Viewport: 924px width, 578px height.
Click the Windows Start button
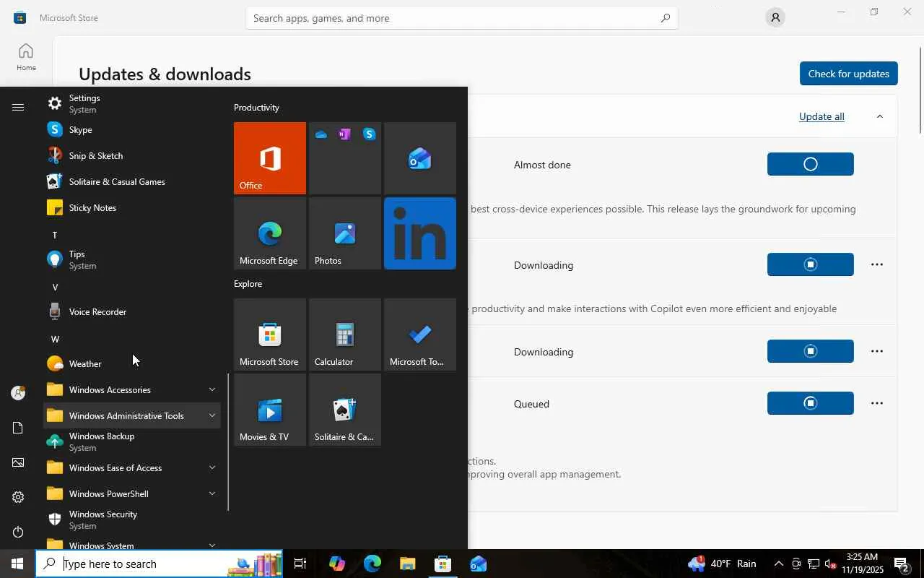[17, 564]
